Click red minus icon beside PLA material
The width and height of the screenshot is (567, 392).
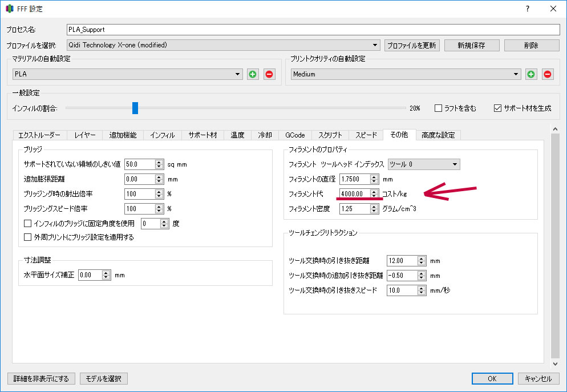[x=269, y=74]
